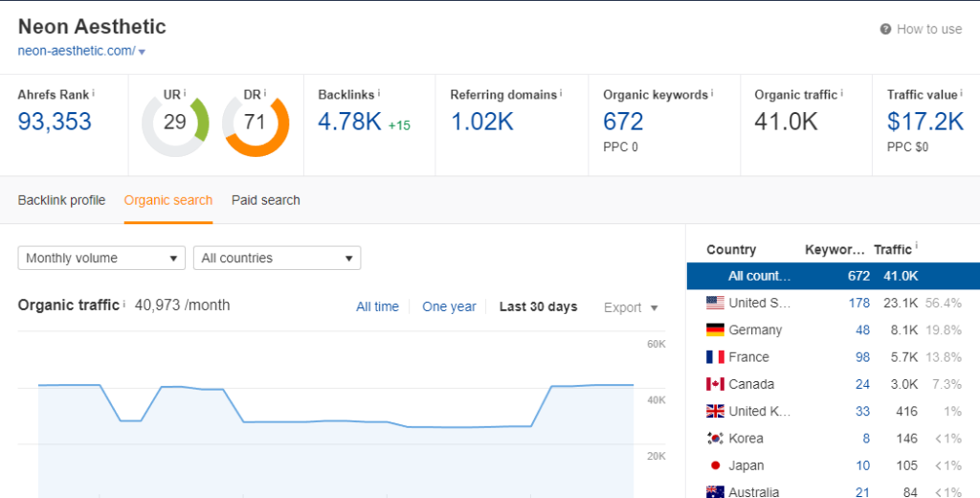
Task: Open Japan keyword count 10
Action: [862, 465]
